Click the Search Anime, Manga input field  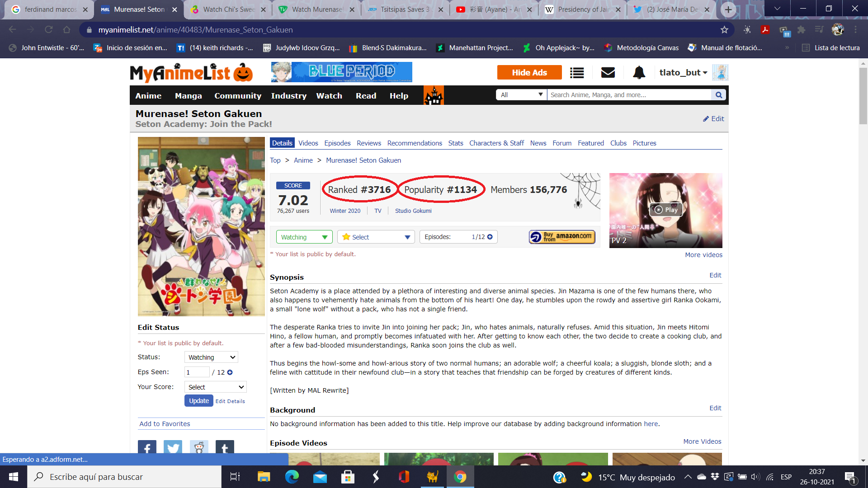tap(629, 95)
